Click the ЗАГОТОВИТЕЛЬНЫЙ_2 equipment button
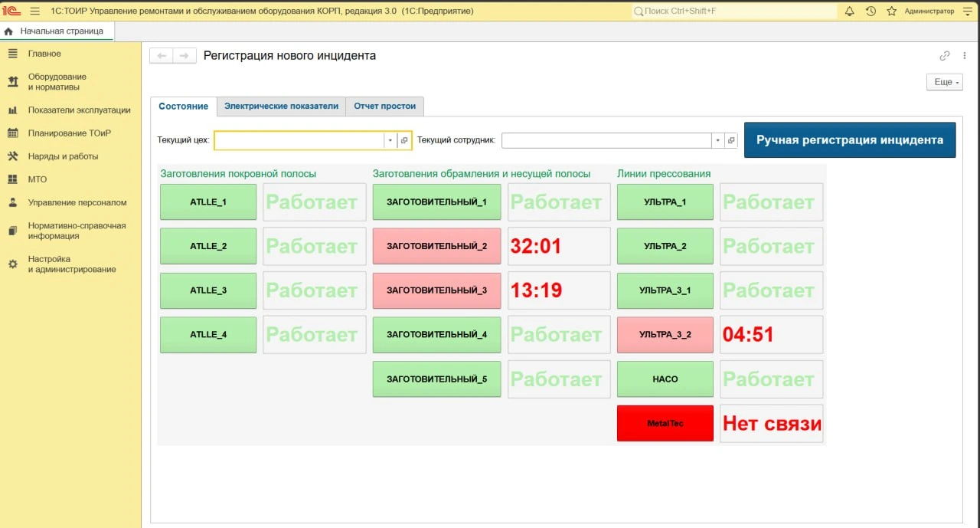This screenshot has width=980, height=528. [x=436, y=246]
